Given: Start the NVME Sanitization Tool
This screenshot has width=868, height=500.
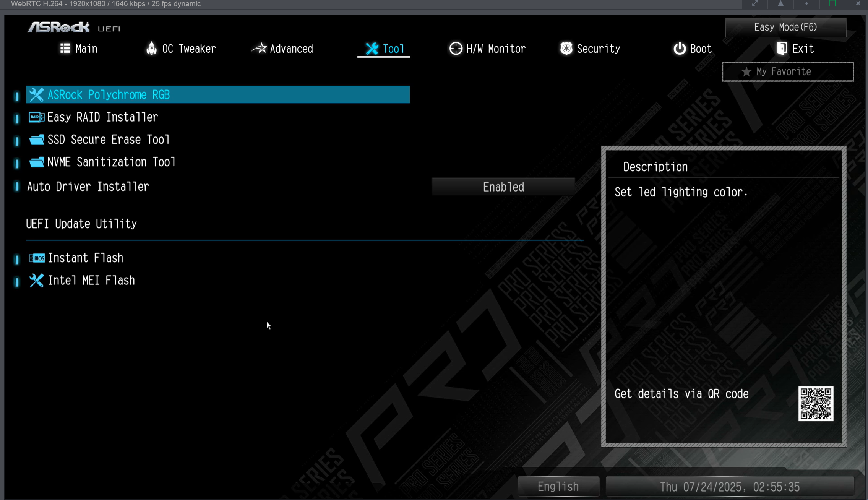Looking at the screenshot, I should [112, 162].
